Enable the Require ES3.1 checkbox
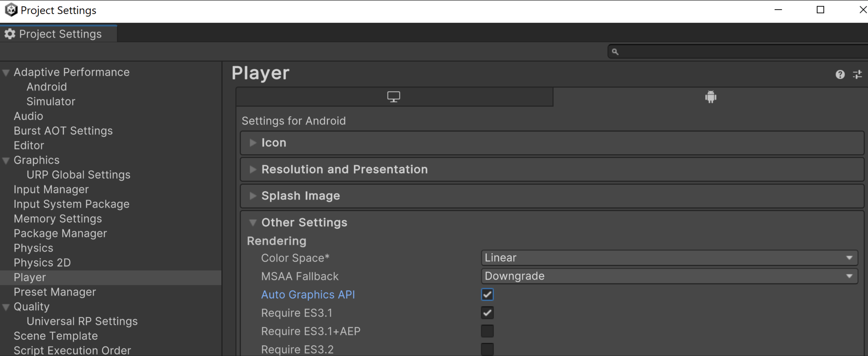The height and width of the screenshot is (356, 868). 487,312
